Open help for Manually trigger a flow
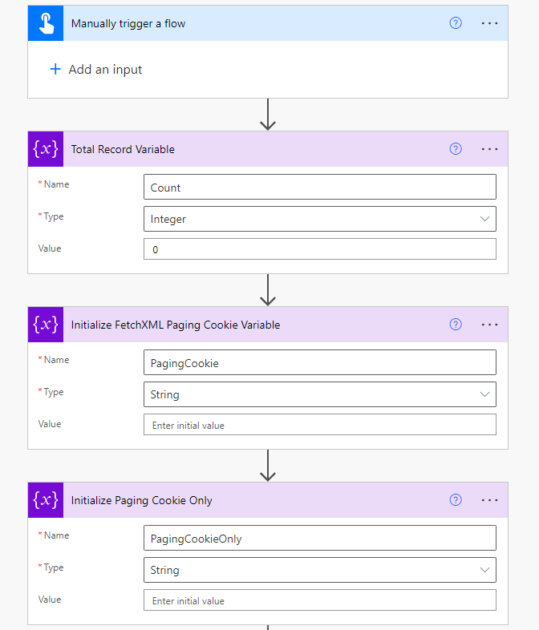539x630 pixels. click(x=455, y=23)
